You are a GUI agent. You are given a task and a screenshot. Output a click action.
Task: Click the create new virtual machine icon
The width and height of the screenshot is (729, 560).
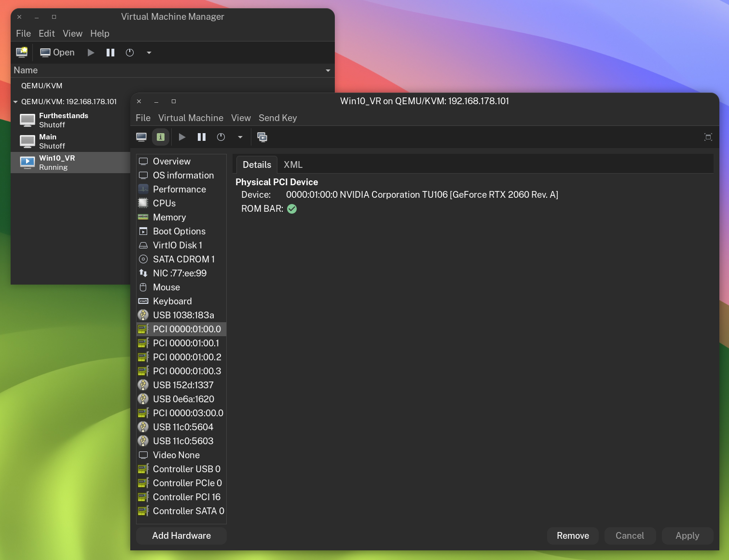click(22, 53)
